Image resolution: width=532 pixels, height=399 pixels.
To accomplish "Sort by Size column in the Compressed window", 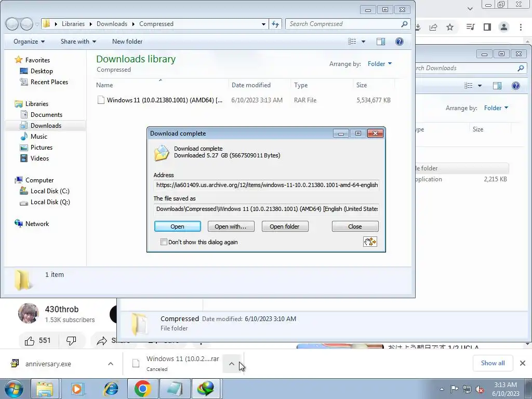I will tap(374, 85).
